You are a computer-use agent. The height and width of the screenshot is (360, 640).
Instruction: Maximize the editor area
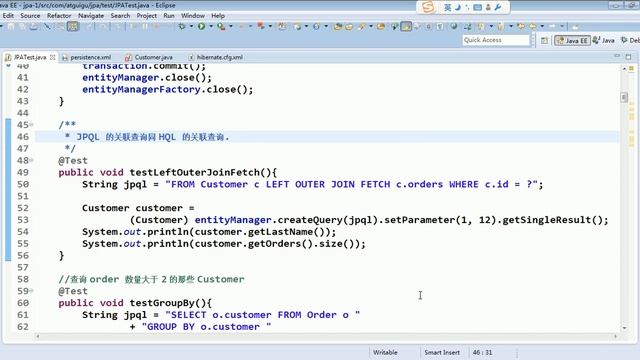629,57
